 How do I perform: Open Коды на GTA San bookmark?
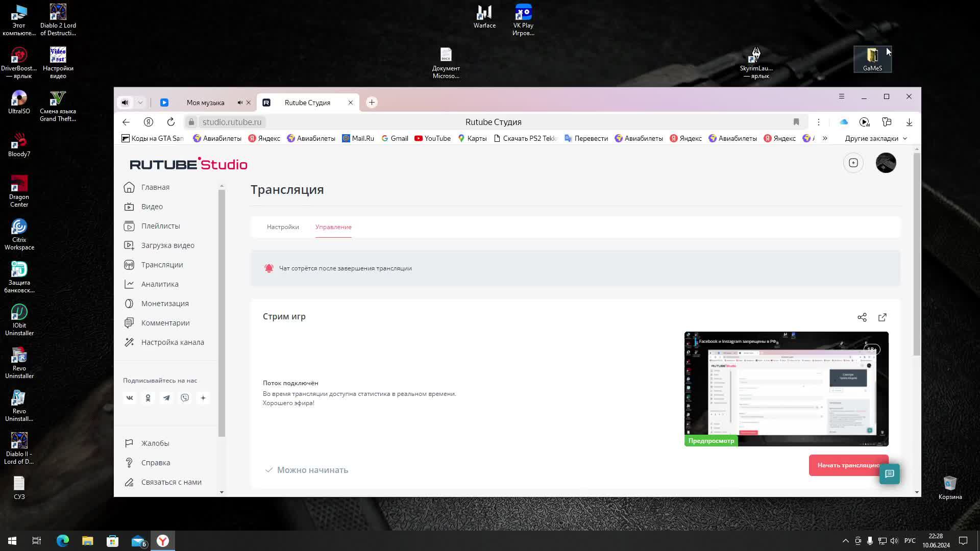click(153, 138)
